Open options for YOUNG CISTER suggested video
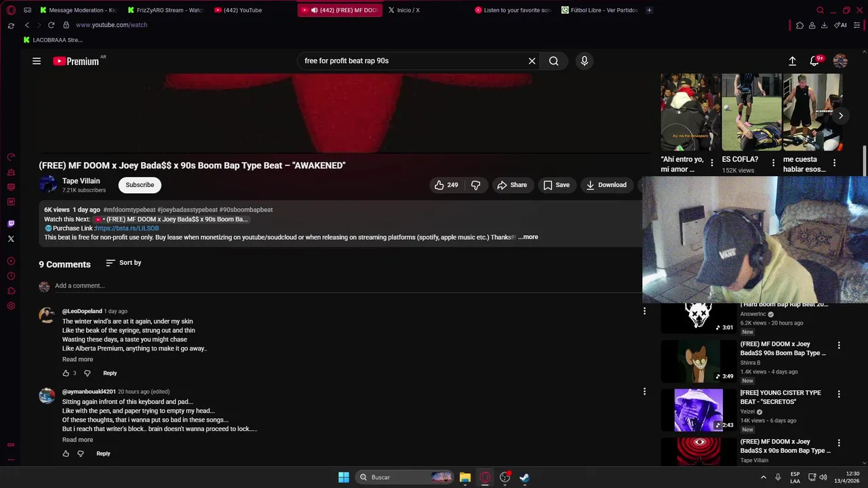This screenshot has width=868, height=488. [839, 394]
